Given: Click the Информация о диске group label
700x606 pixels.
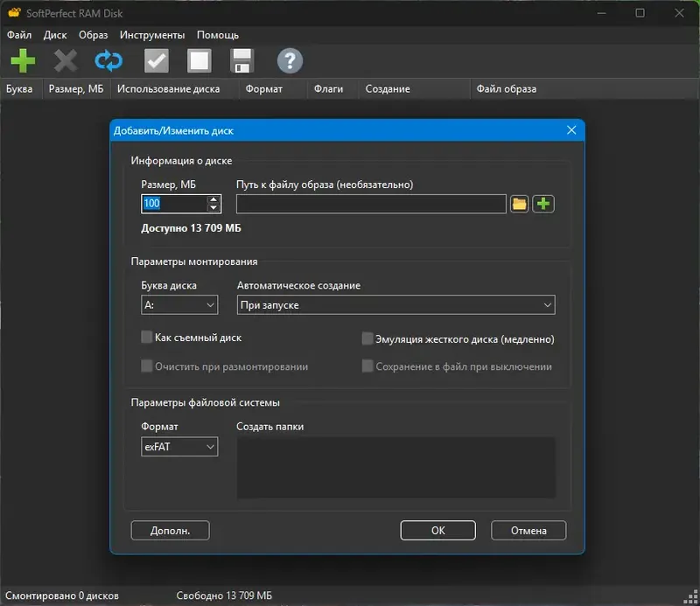Looking at the screenshot, I should tap(181, 161).
